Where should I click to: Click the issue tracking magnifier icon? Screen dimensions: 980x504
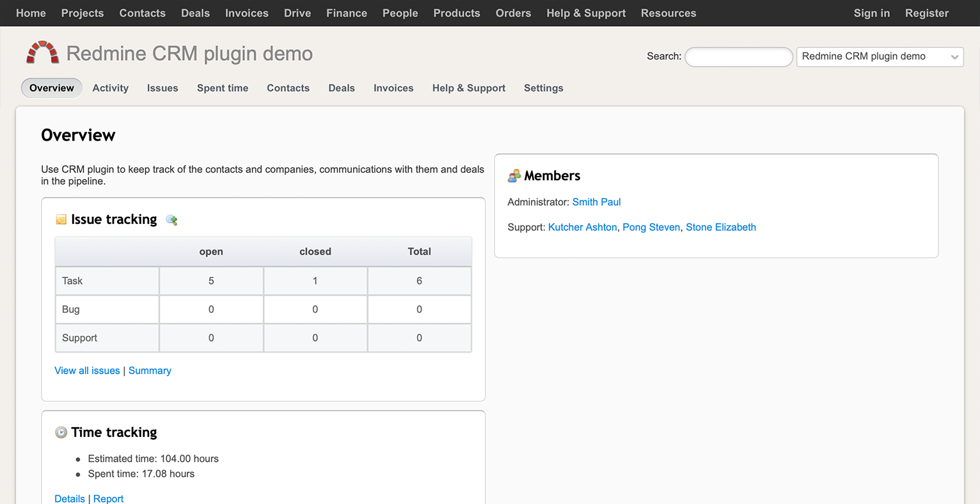click(x=171, y=220)
